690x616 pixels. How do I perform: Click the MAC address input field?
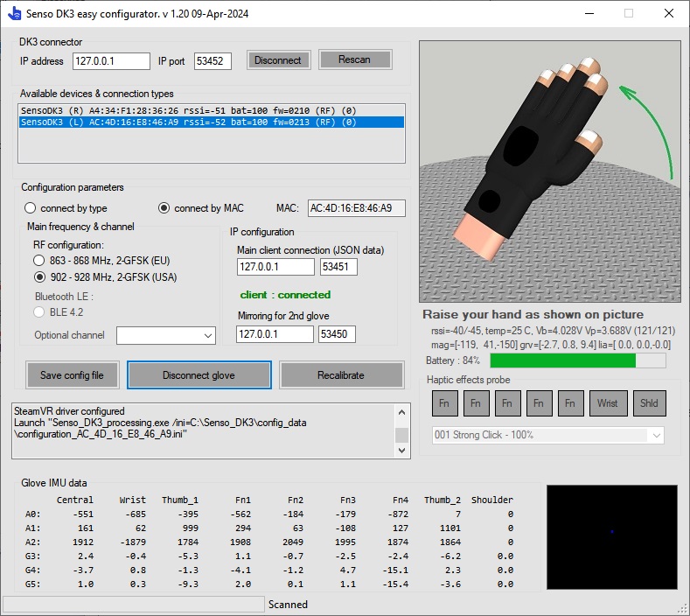point(357,208)
